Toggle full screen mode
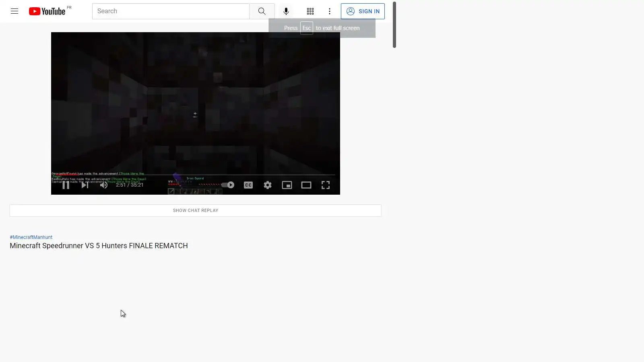This screenshot has height=362, width=644. (326, 185)
